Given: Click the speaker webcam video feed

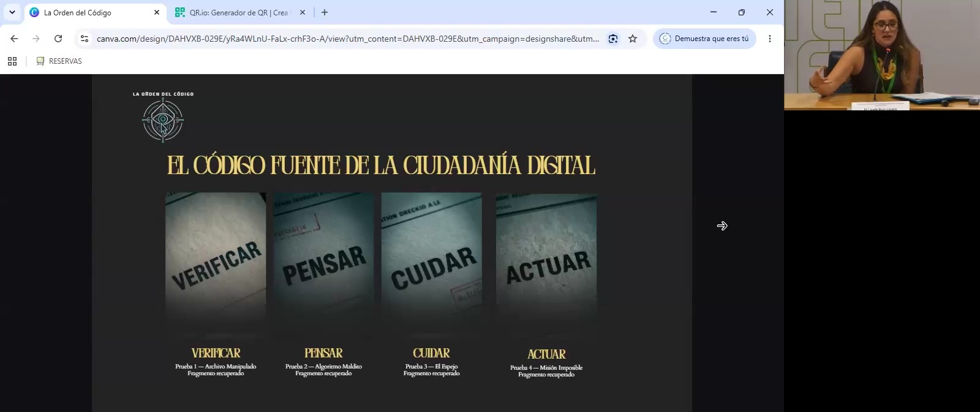Looking at the screenshot, I should click(882, 55).
